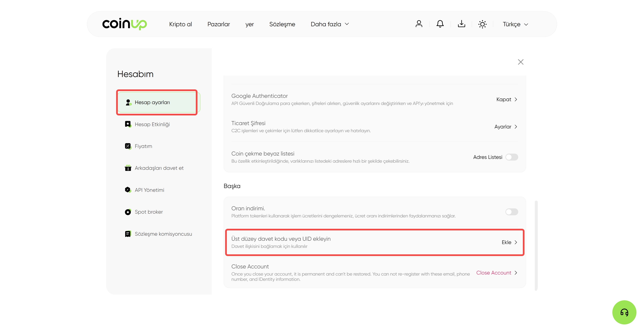Click the Close Account row title
Image resolution: width=644 pixels, height=332 pixels.
pos(250,267)
